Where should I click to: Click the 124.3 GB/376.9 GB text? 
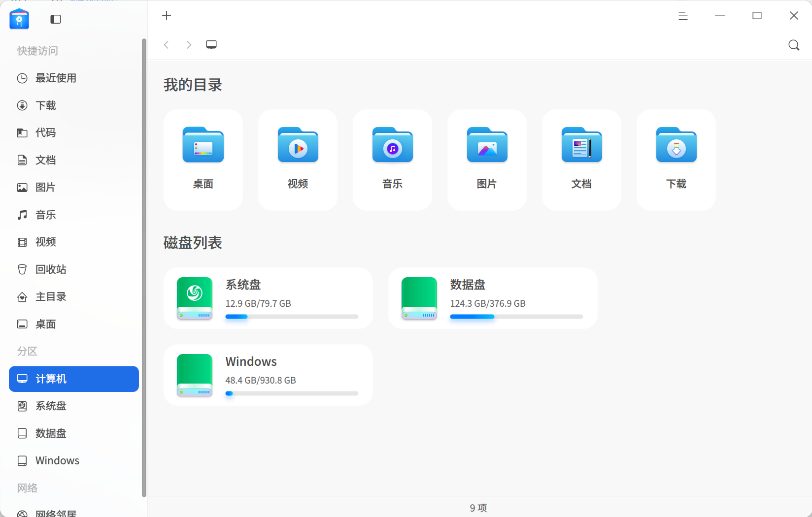pyautogui.click(x=488, y=303)
